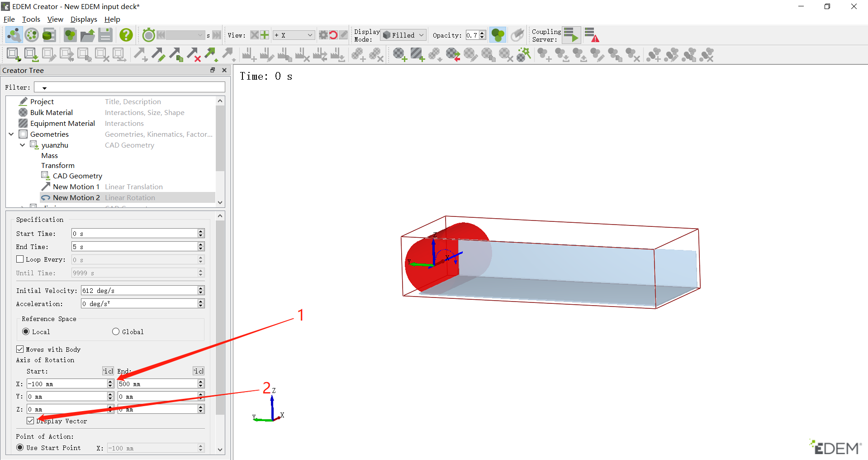868x460 pixels.
Task: Select the Local reference space option
Action: click(x=26, y=331)
